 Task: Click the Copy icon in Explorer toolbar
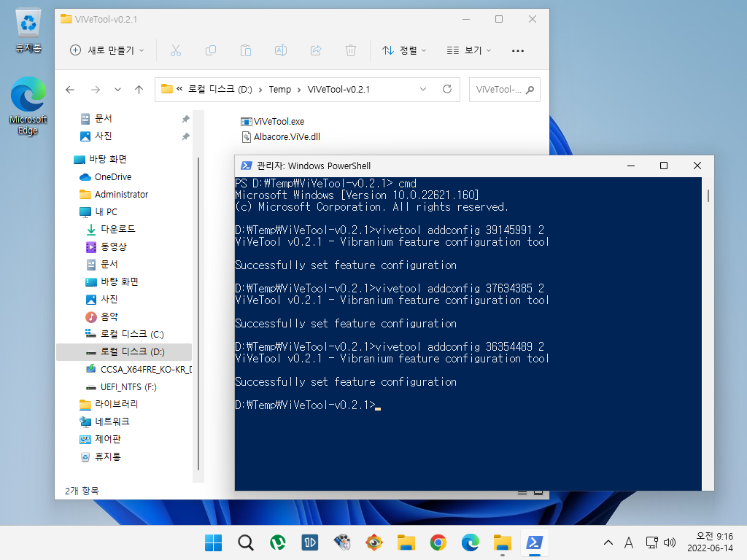[211, 50]
